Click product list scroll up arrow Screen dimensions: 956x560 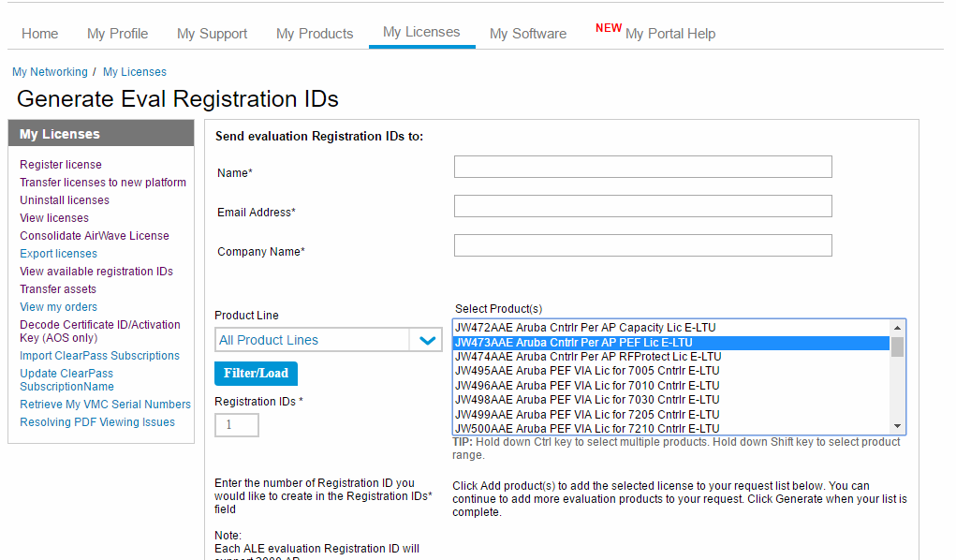click(897, 328)
